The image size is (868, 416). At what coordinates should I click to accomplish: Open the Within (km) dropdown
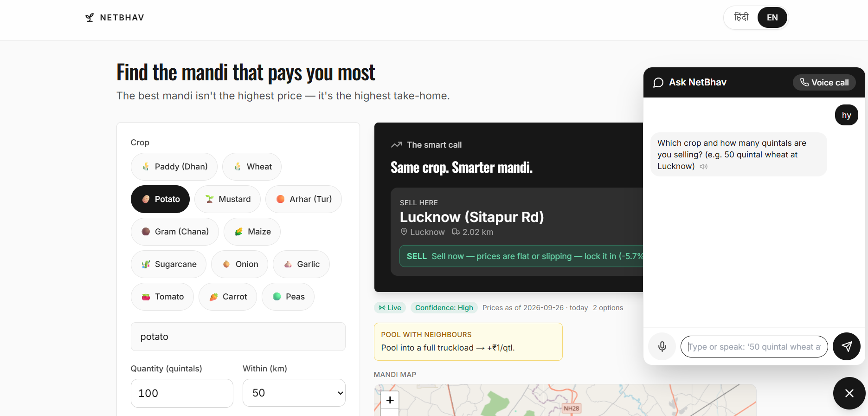pyautogui.click(x=294, y=393)
